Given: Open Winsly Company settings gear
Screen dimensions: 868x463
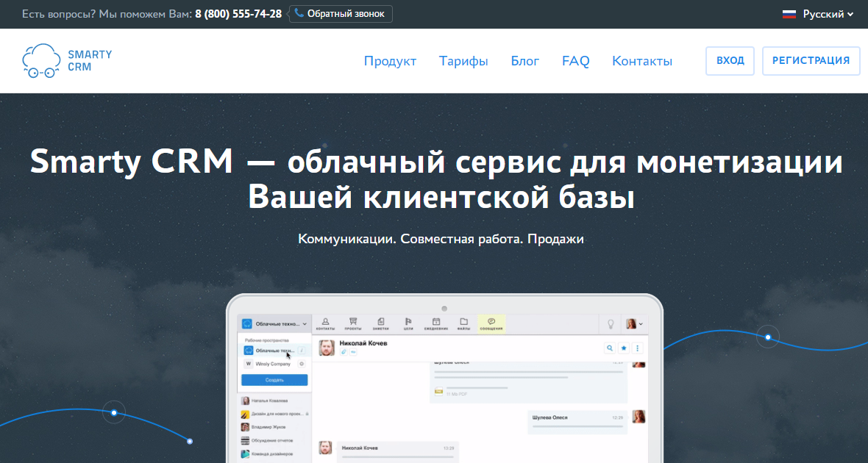Looking at the screenshot, I should coord(302,363).
